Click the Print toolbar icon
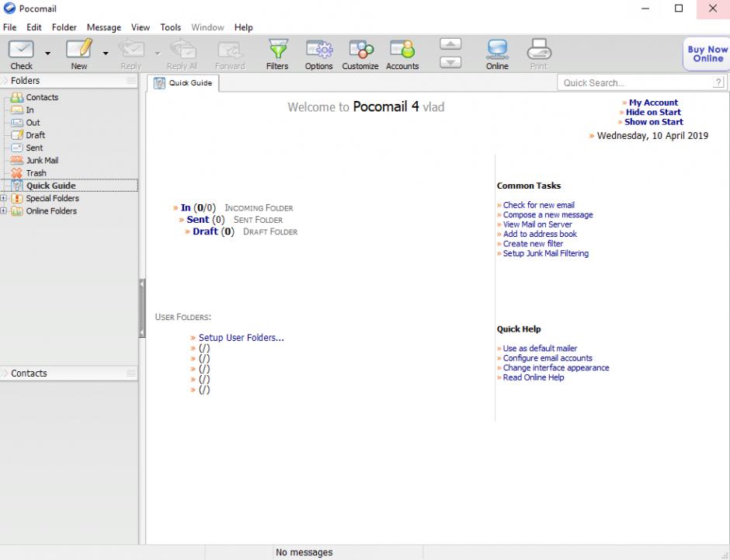730x560 pixels. click(539, 50)
